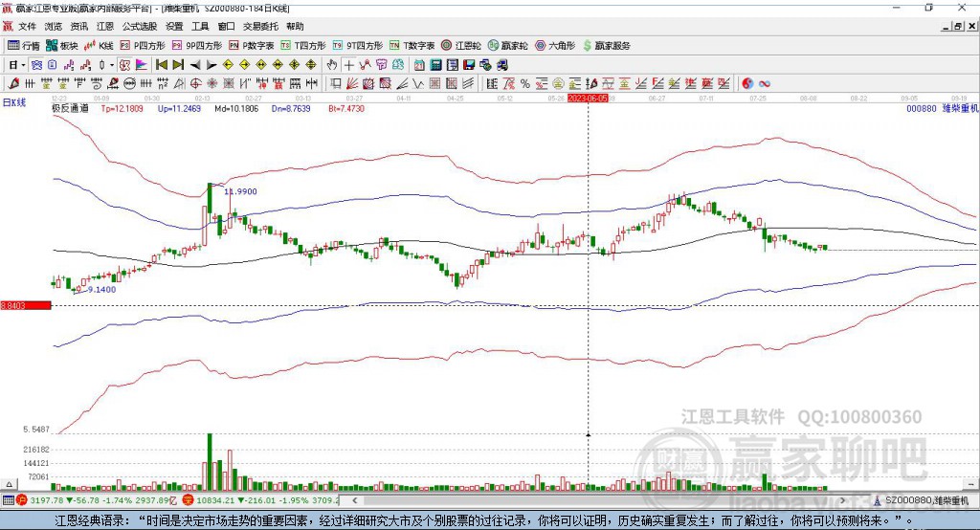Open the 江恩轮 Gann wheel tool
This screenshot has height=530, width=980.
tap(461, 46)
